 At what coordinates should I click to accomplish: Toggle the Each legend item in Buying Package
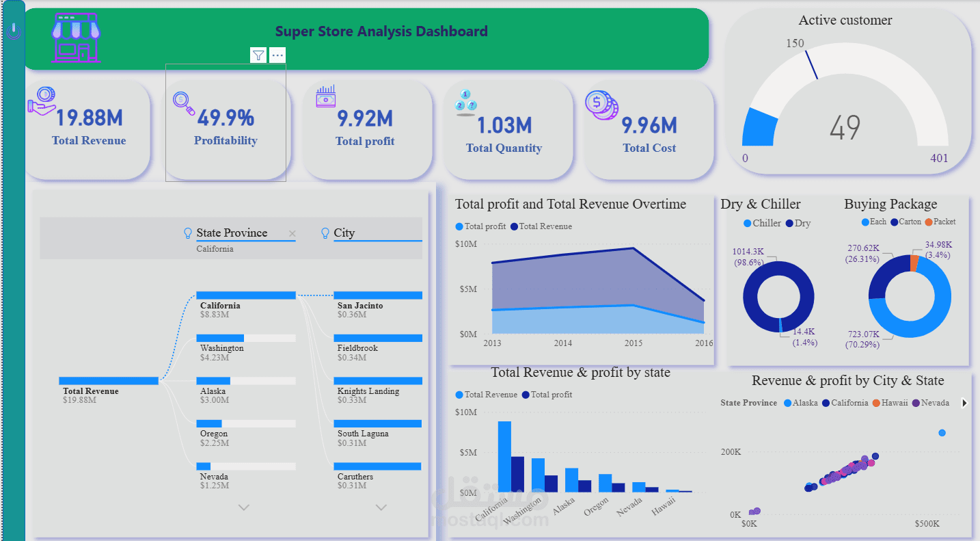point(874,222)
